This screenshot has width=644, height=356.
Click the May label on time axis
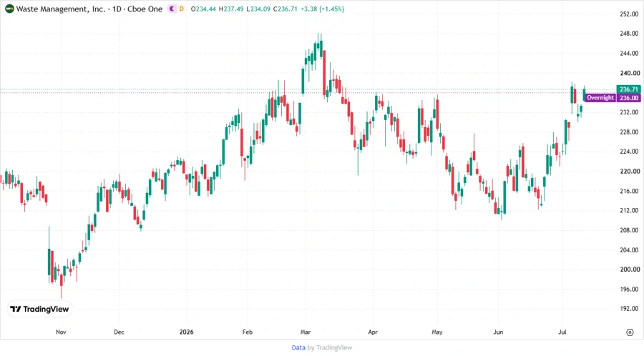(x=437, y=332)
